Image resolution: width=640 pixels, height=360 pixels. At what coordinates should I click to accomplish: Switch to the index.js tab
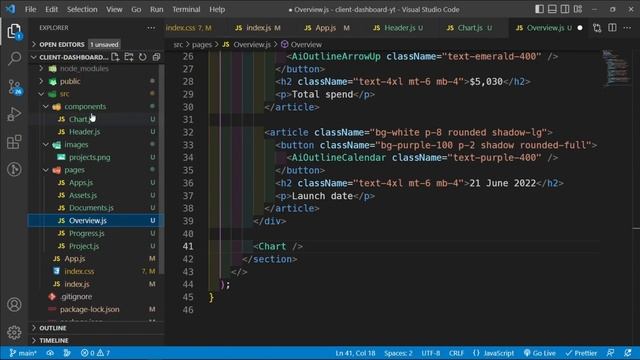pyautogui.click(x=258, y=28)
